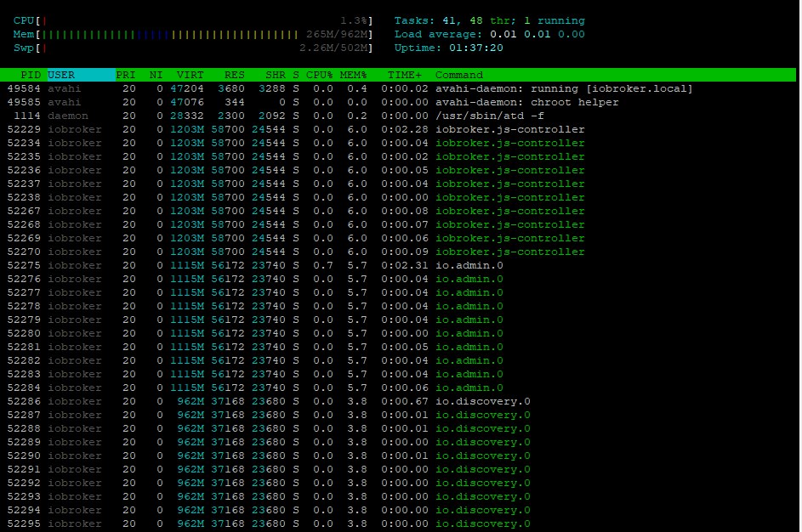The image size is (802, 532).
Task: Click TIME+ value 0:00.67
Action: coord(405,401)
